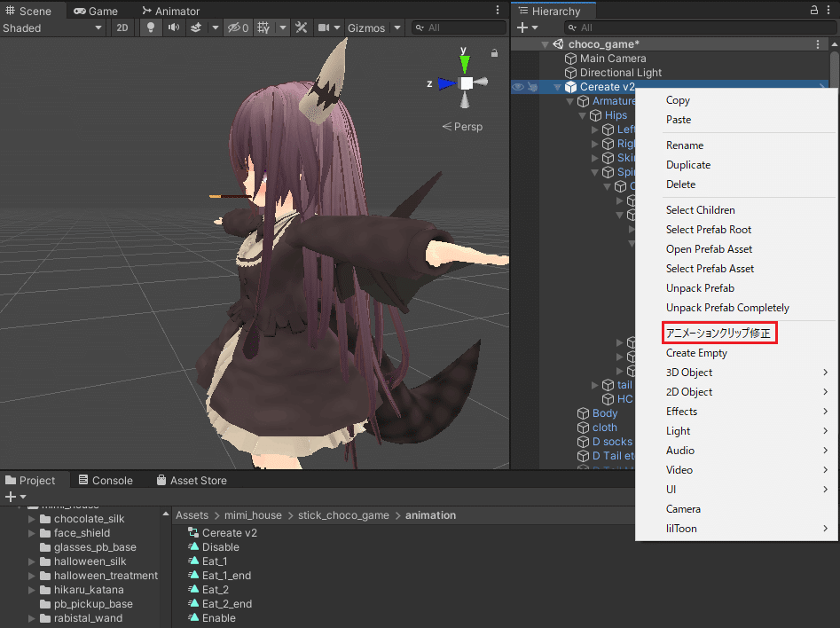Viewport: 840px width, 628px height.
Task: Toggle Cereate v2 scene picking hand icon
Action: 532,87
